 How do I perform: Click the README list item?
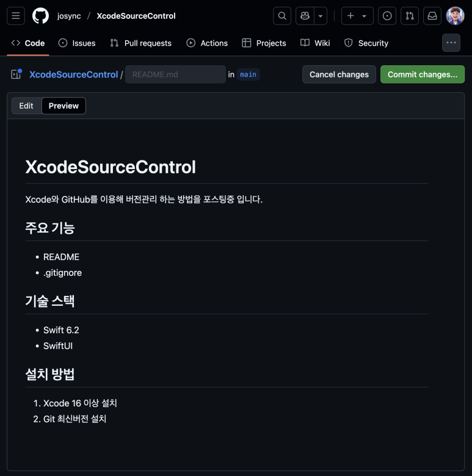tap(61, 257)
